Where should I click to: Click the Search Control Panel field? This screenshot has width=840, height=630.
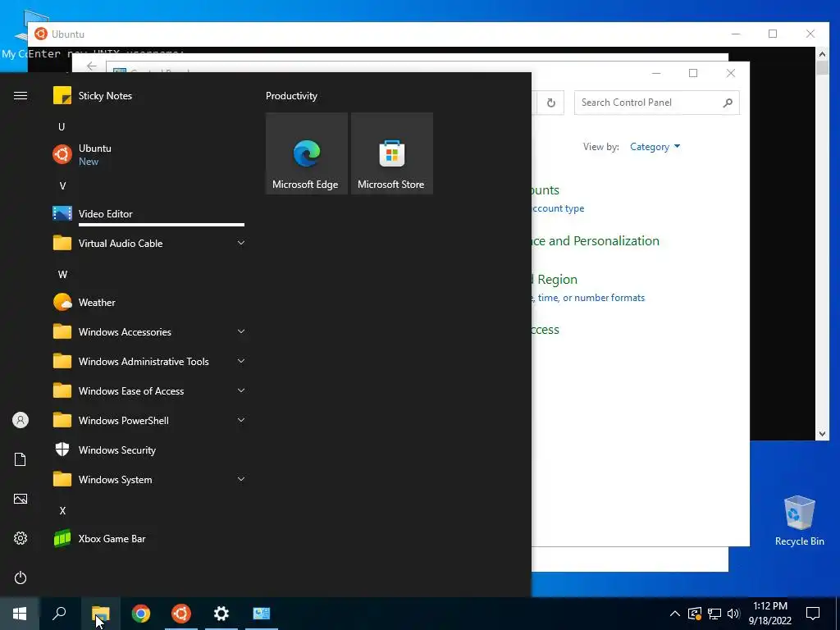657,103
